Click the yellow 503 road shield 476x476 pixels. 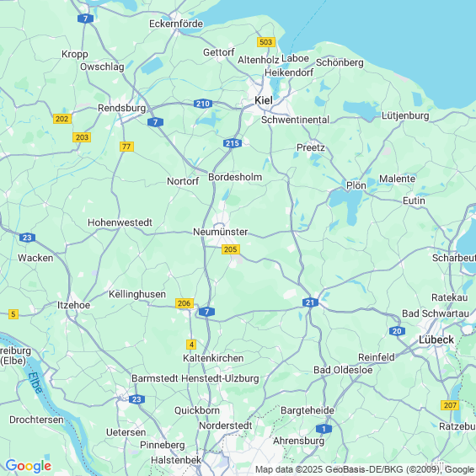tap(266, 42)
